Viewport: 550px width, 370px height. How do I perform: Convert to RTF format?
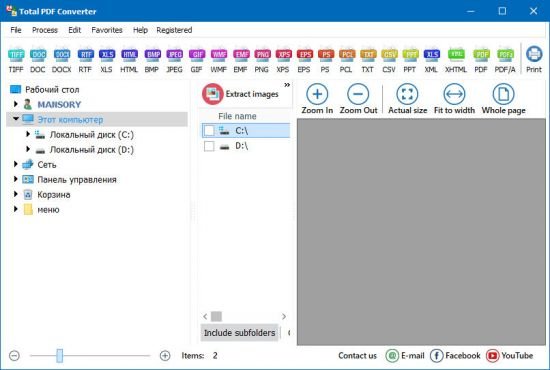(x=85, y=60)
